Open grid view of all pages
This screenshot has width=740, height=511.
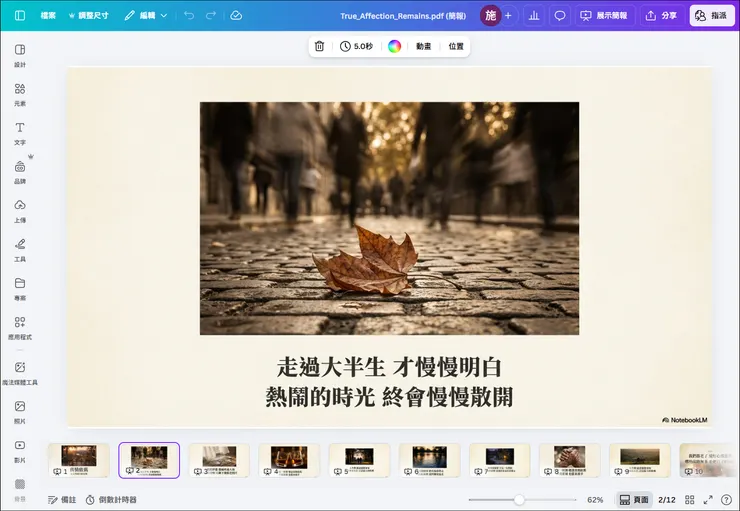pyautogui.click(x=690, y=500)
